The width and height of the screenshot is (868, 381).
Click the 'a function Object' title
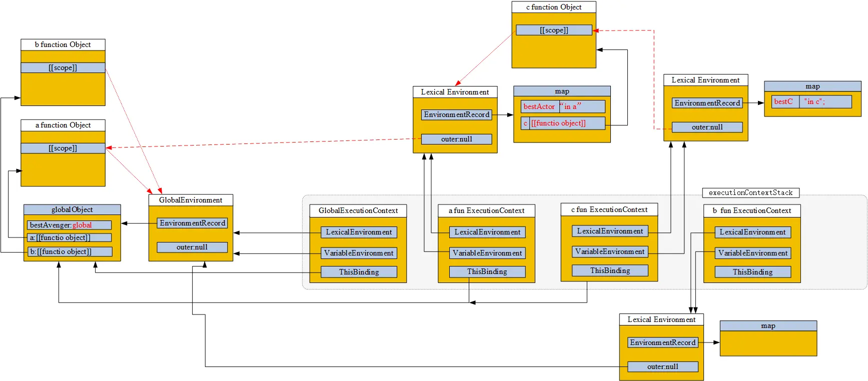[x=63, y=125]
